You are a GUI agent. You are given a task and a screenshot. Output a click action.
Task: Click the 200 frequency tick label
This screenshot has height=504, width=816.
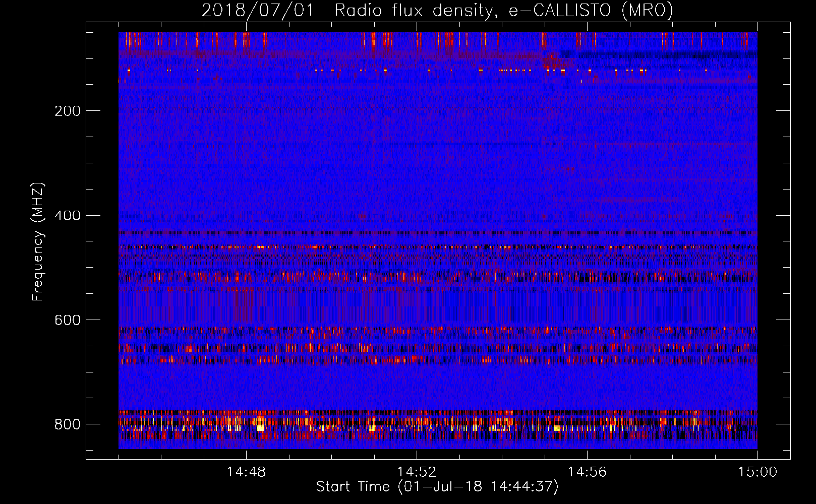68,111
